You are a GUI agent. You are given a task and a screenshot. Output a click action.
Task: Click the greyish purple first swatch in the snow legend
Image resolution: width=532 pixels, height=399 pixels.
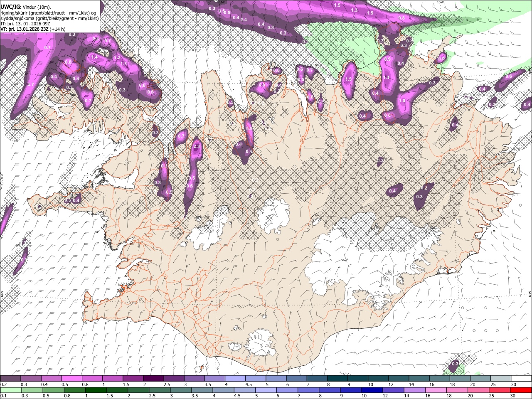coord(10,379)
